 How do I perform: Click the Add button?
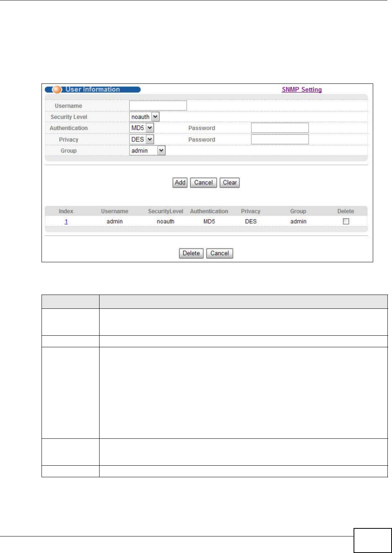pyautogui.click(x=180, y=183)
